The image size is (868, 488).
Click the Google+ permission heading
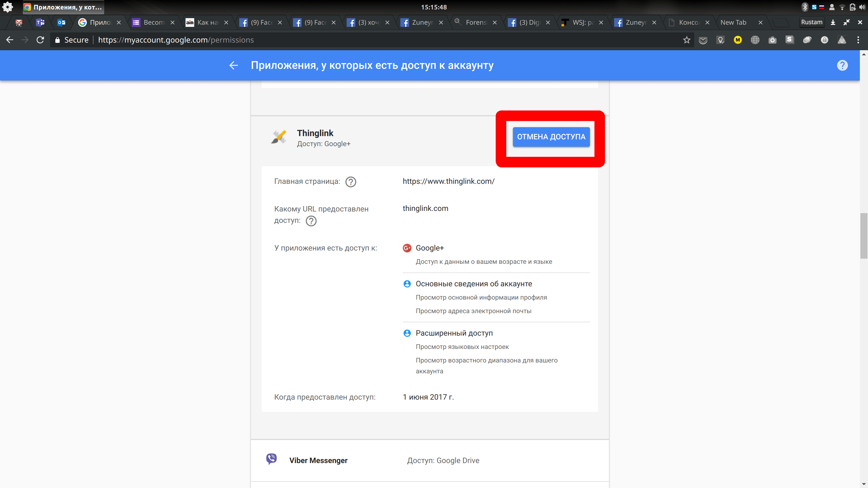pyautogui.click(x=430, y=248)
